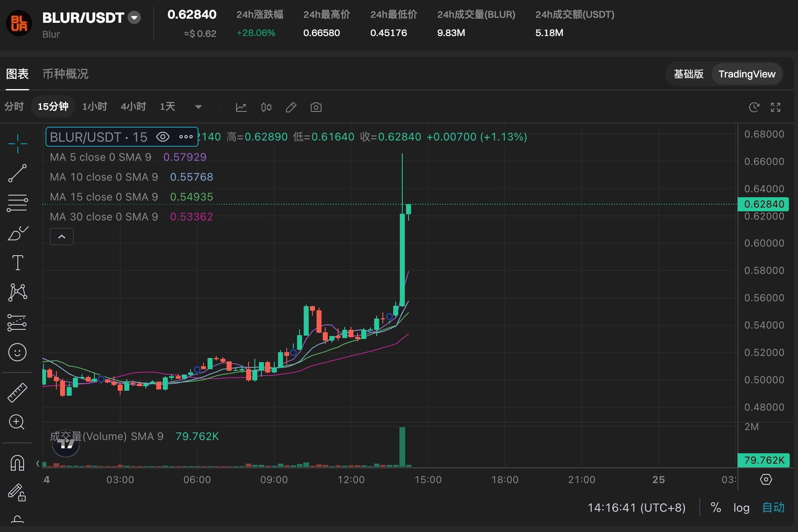
Task: Click the large volume spike bar
Action: 402,447
